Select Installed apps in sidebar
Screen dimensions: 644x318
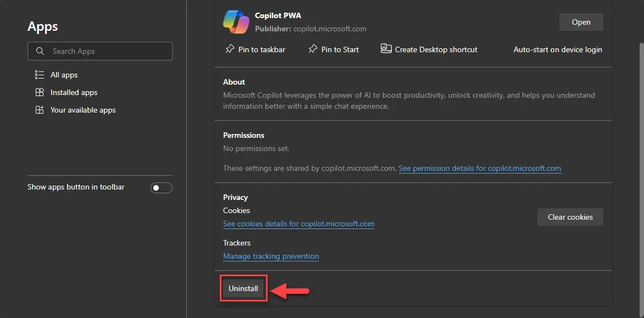74,92
